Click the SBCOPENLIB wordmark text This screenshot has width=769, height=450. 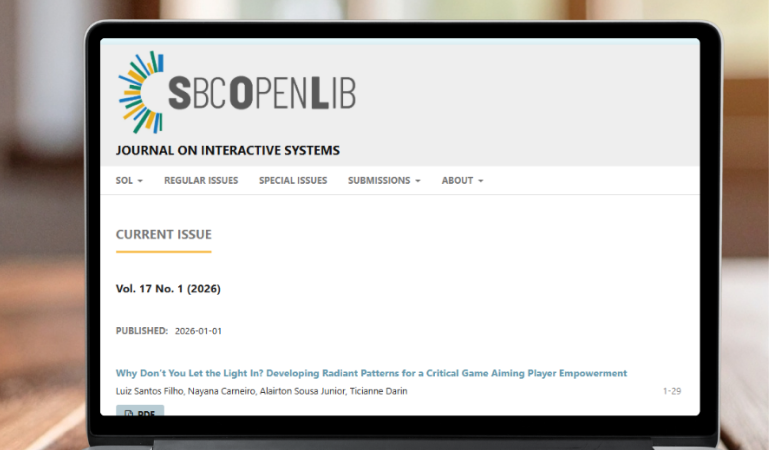[261, 93]
